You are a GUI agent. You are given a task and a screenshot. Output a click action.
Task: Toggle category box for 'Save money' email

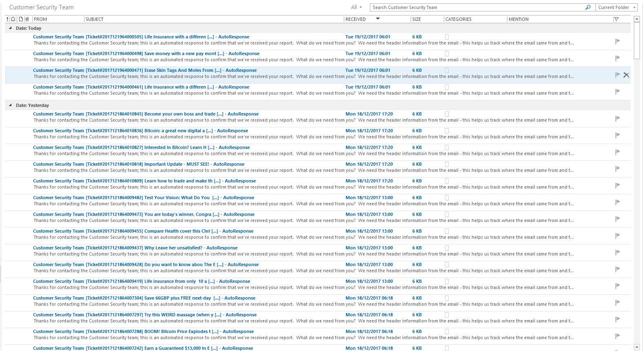[x=447, y=53]
